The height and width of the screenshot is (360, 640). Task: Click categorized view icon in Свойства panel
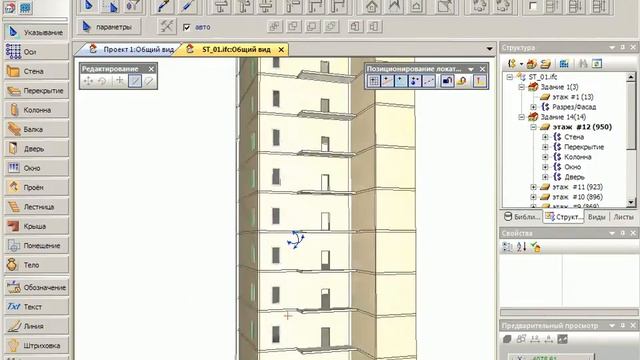pos(507,247)
